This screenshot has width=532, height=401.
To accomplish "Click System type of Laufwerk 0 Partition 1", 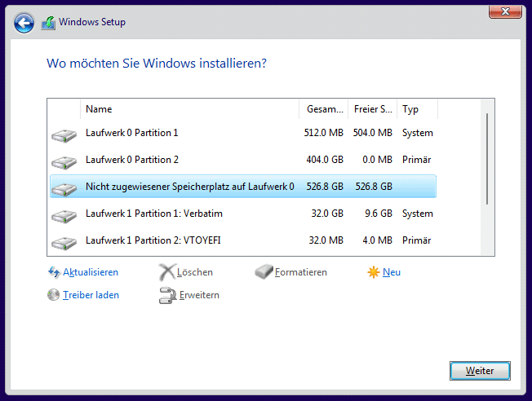I will click(418, 133).
